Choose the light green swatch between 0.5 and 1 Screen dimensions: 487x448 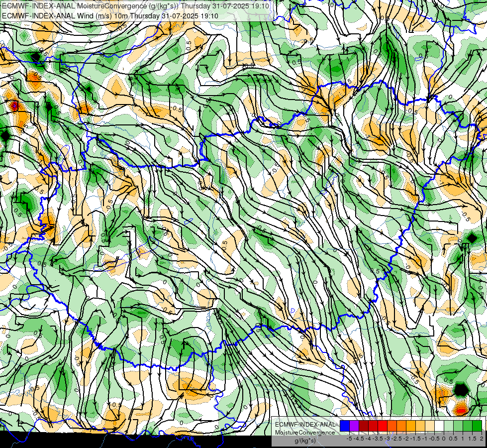pyautogui.click(x=458, y=426)
